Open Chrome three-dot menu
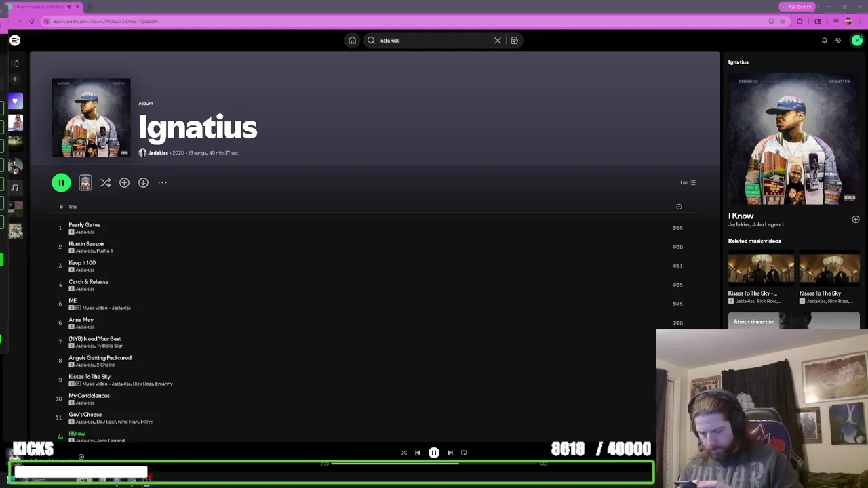Image resolution: width=868 pixels, height=488 pixels. click(x=861, y=22)
